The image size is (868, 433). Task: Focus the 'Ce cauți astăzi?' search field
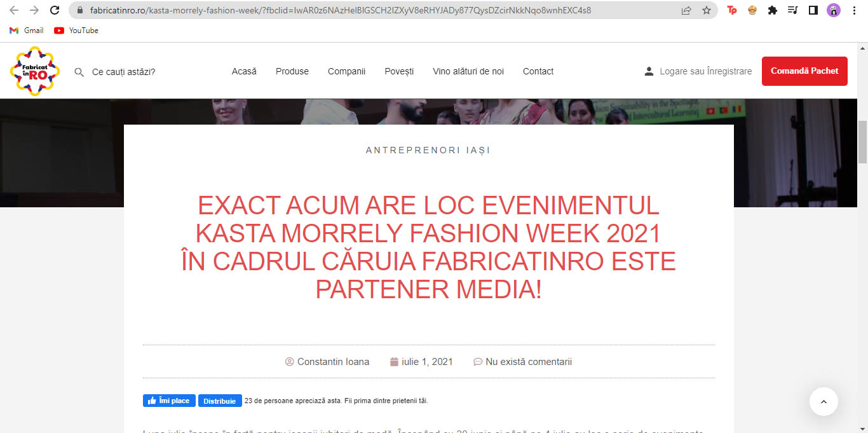(124, 72)
